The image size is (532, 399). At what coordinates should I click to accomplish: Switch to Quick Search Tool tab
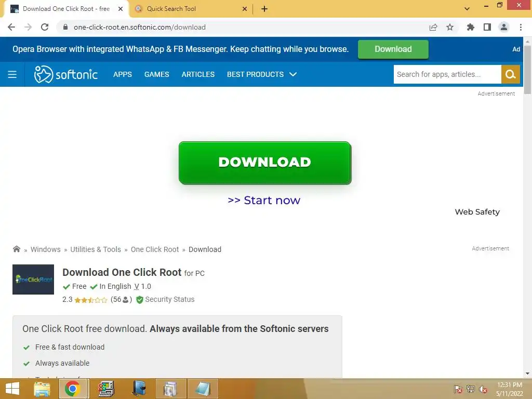[191, 9]
